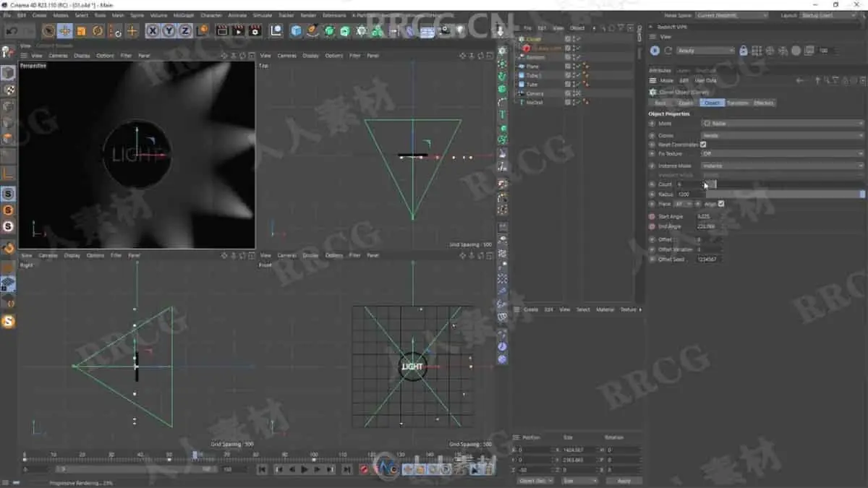Adjust the Radius slider bar

785,194
